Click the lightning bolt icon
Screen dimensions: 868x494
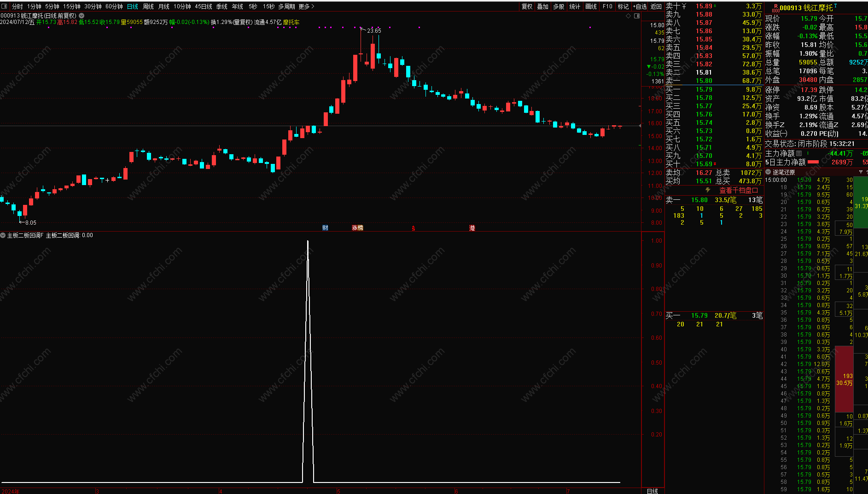coord(708,190)
